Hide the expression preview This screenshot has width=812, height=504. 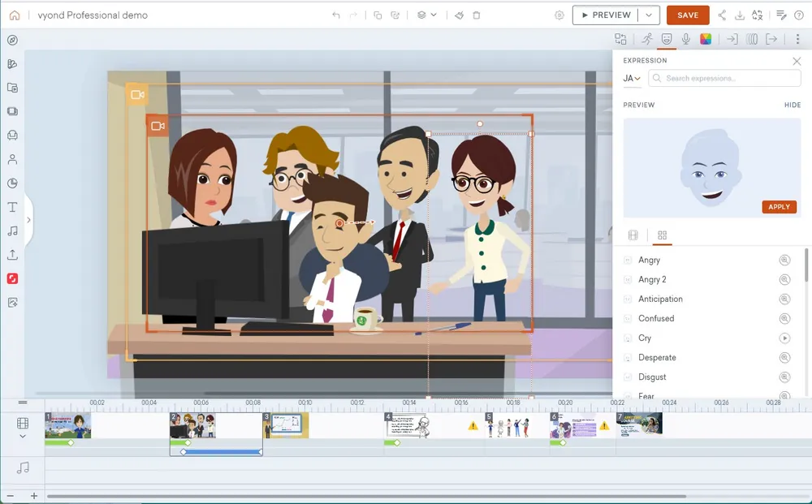pyautogui.click(x=792, y=106)
